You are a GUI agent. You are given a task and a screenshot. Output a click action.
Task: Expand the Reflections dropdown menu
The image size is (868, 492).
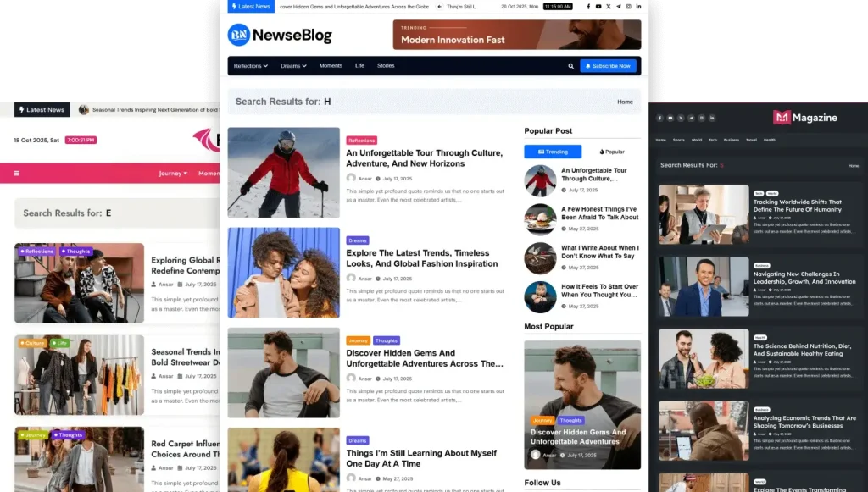(250, 66)
